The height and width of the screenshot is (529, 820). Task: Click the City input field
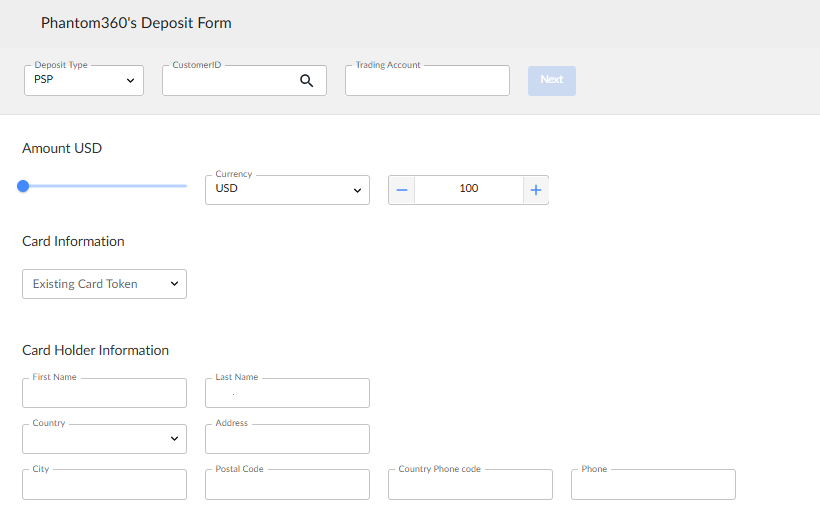[x=104, y=485]
